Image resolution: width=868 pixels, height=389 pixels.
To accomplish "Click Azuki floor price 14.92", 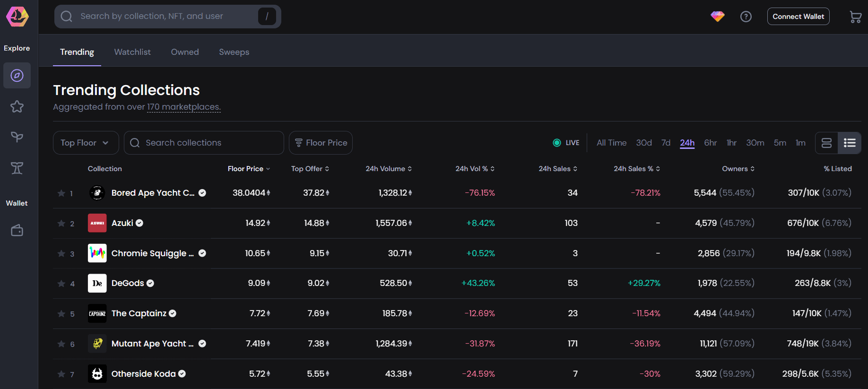I will (x=258, y=223).
